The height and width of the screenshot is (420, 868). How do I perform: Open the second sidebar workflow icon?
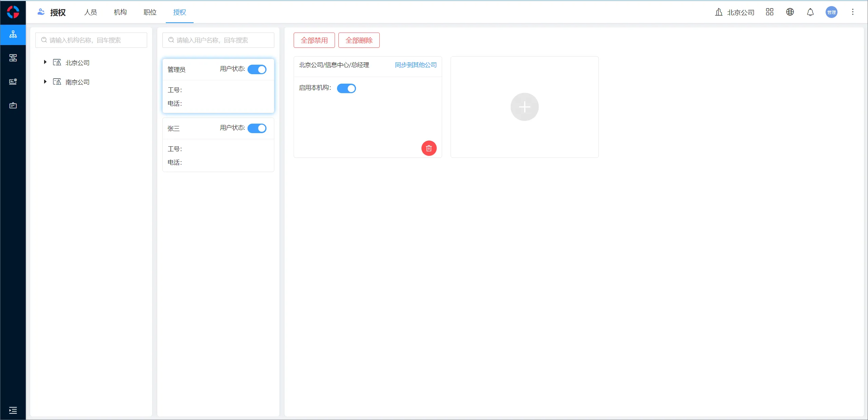pyautogui.click(x=13, y=58)
